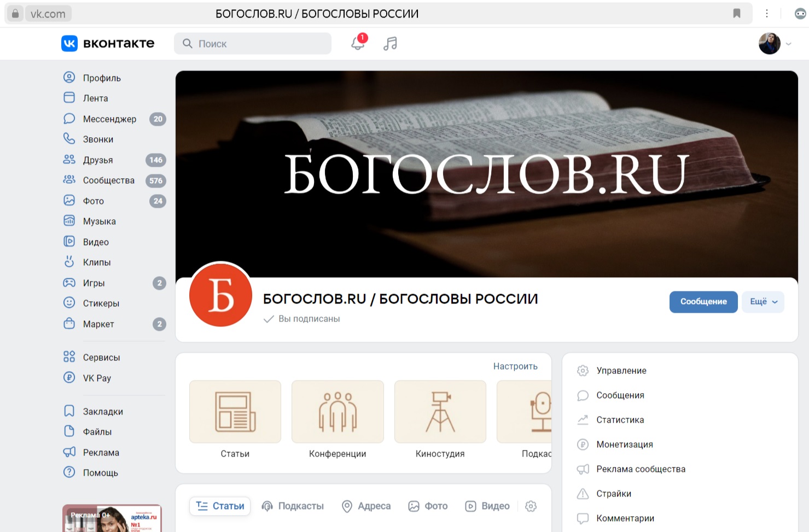Open the notifications bell
The width and height of the screenshot is (809, 532).
tap(358, 43)
